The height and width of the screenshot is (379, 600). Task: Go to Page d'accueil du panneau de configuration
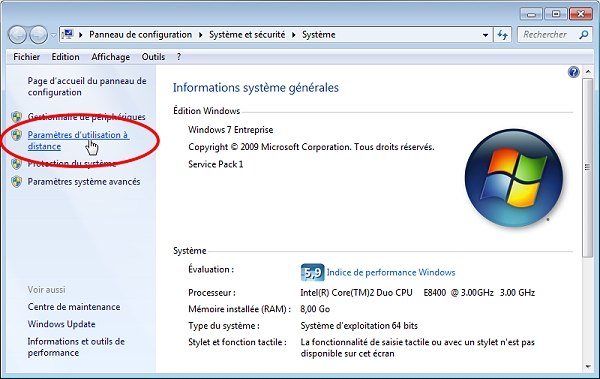pyautogui.click(x=87, y=87)
